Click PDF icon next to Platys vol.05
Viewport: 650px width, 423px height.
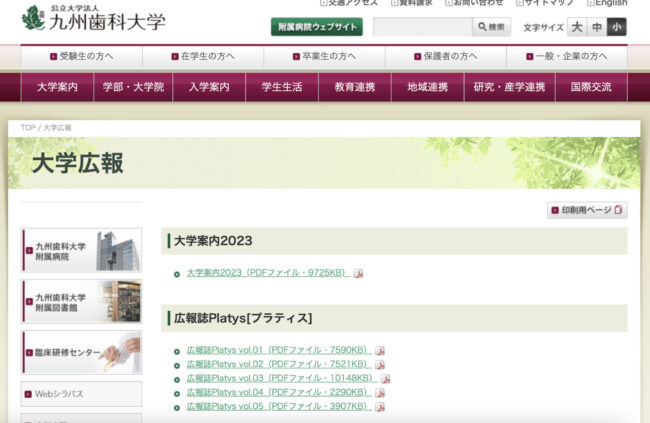(x=380, y=407)
